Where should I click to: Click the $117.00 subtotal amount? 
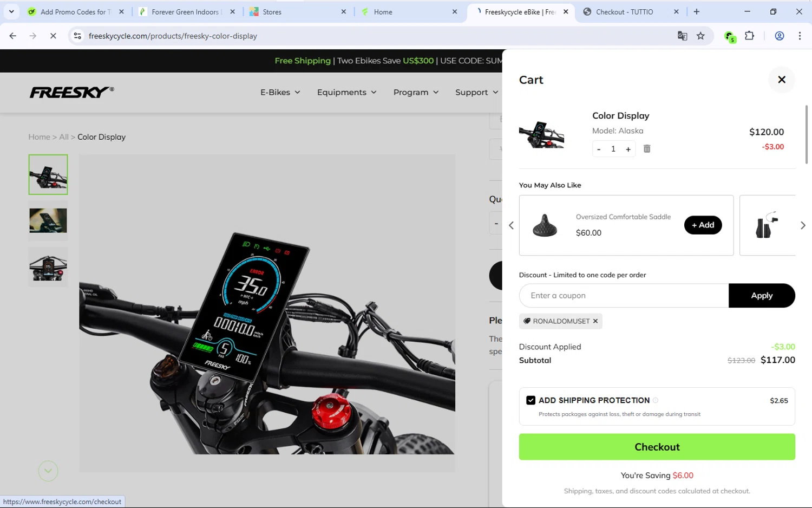tap(777, 360)
